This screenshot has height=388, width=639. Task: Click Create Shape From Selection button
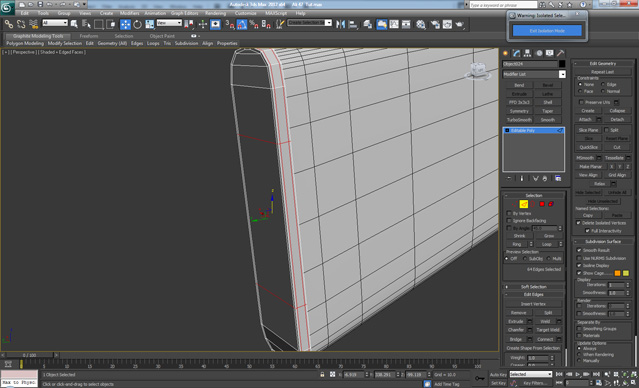(533, 348)
